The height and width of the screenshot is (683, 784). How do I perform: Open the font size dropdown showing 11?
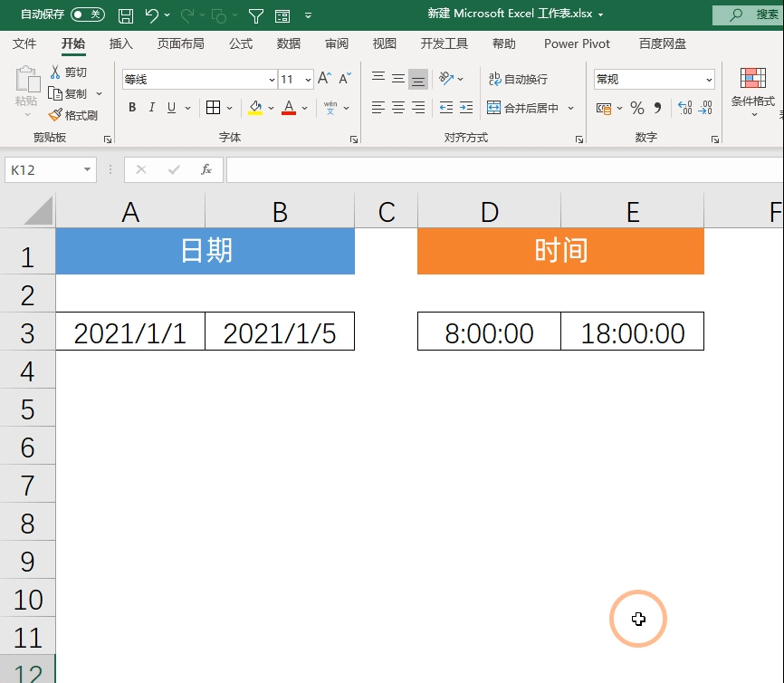click(308, 80)
